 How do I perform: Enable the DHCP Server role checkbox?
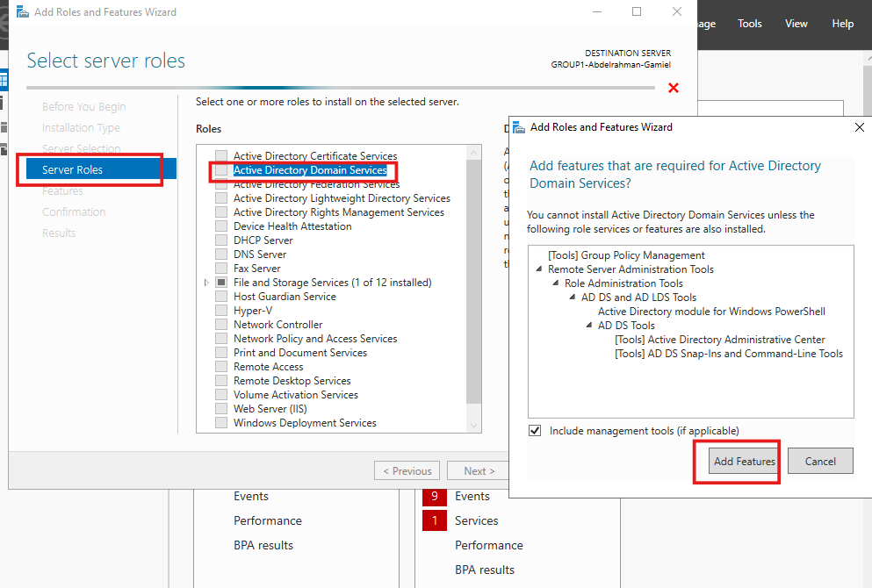pos(221,240)
